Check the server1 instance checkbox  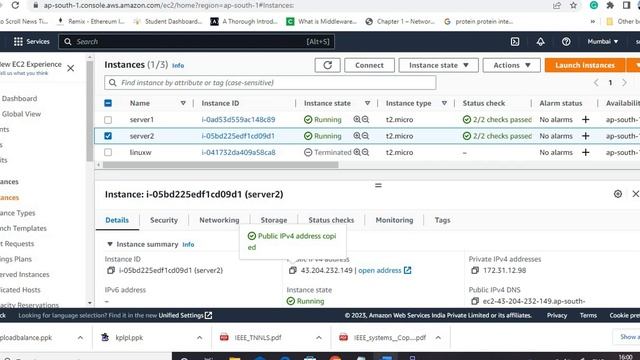click(x=108, y=120)
